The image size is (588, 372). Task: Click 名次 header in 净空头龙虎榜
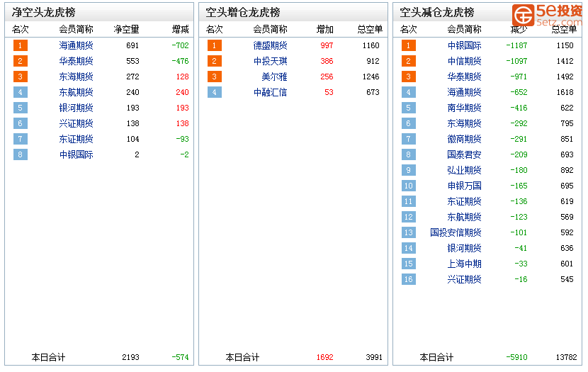[21, 29]
